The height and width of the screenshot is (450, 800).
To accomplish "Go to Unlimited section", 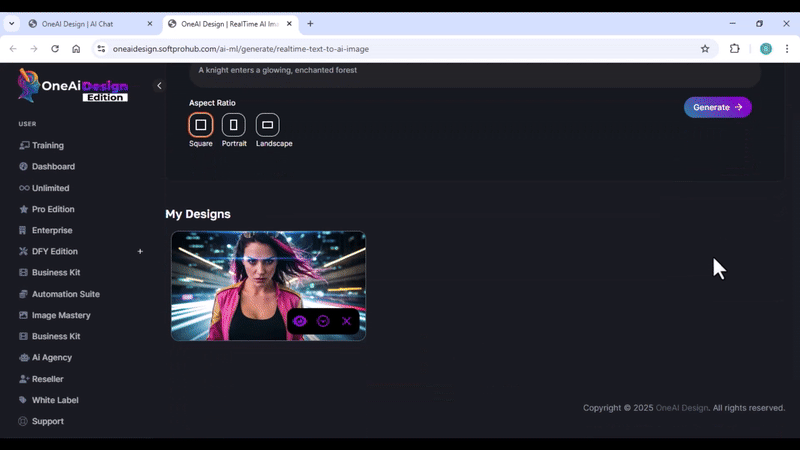I will [x=44, y=188].
